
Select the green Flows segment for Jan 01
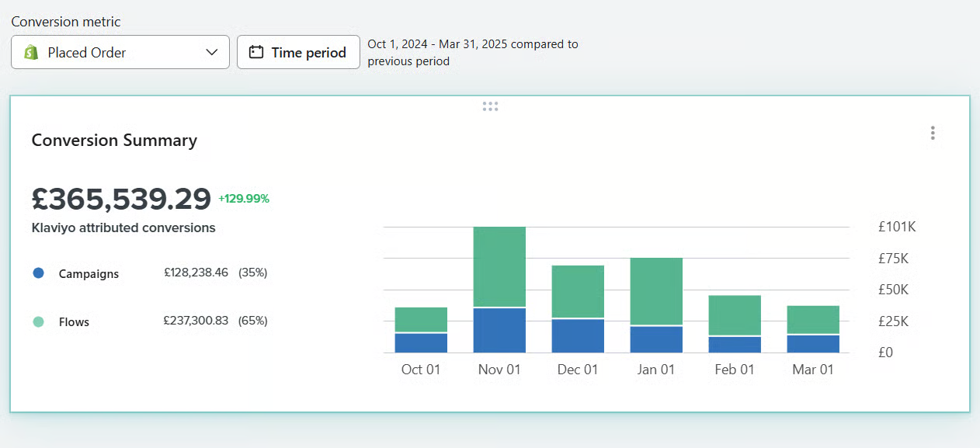(656, 291)
